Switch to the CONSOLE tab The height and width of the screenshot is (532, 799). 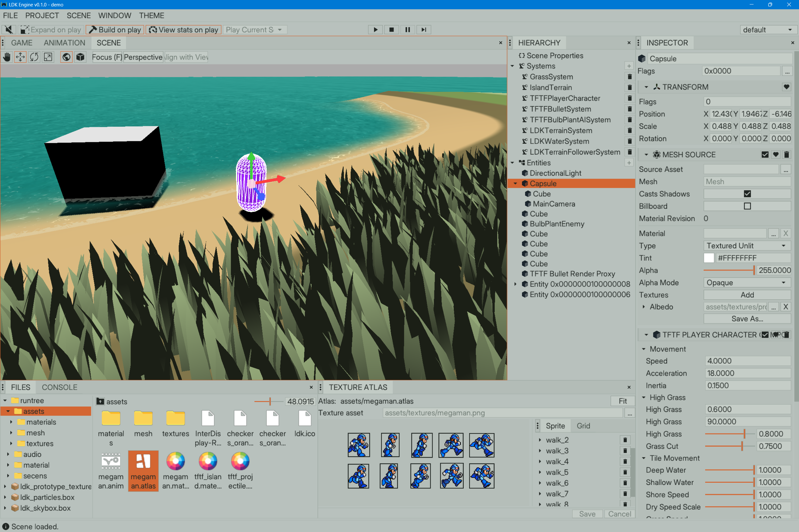(x=59, y=387)
